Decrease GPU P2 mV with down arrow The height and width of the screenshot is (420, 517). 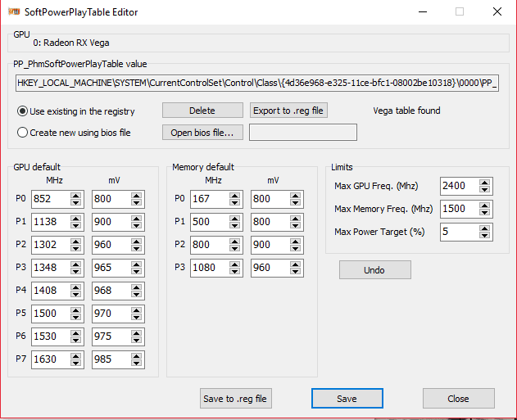(136, 248)
